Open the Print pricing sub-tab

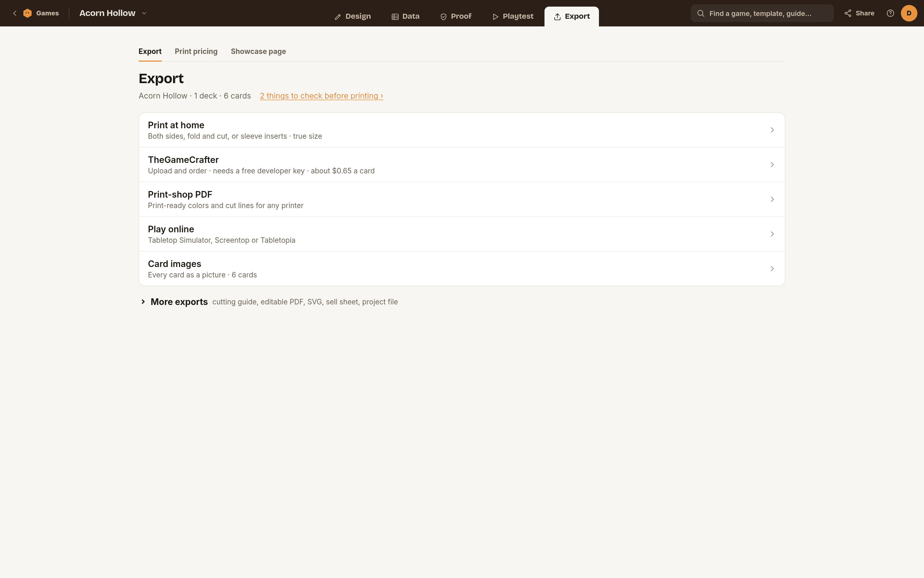pos(196,52)
